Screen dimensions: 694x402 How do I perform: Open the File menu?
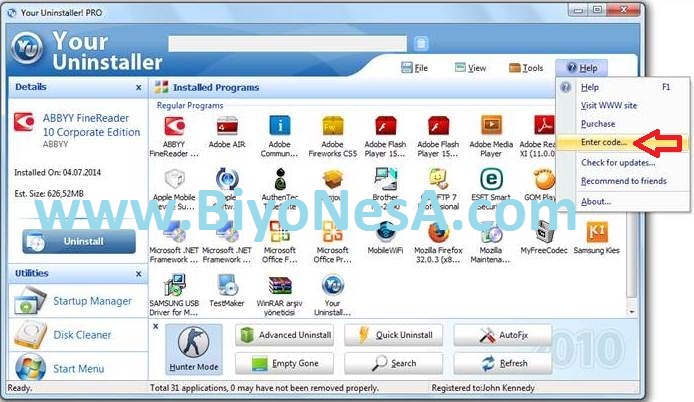[413, 68]
